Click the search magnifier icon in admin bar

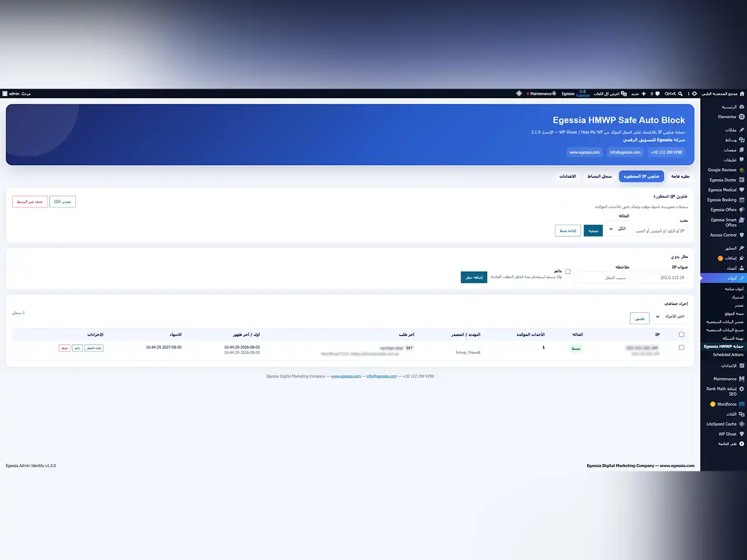(x=680, y=93)
